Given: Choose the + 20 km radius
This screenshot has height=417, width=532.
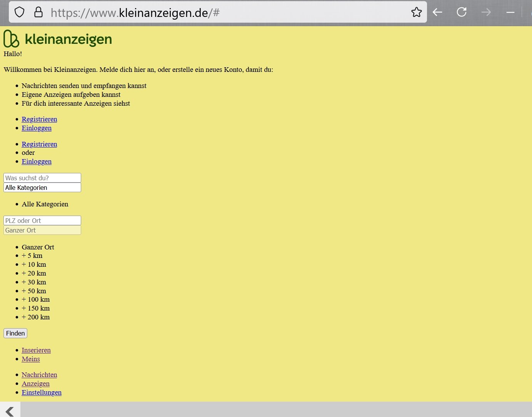Looking at the screenshot, I should [x=34, y=273].
